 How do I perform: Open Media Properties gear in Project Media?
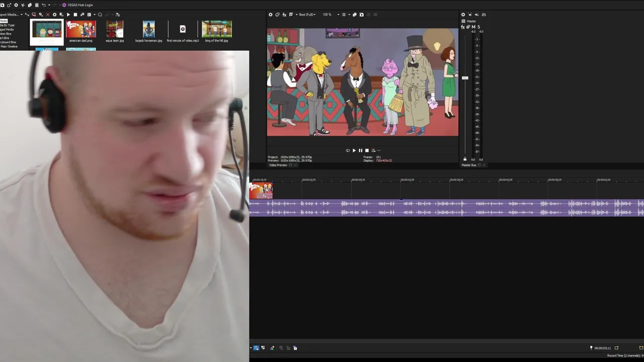[x=55, y=15]
